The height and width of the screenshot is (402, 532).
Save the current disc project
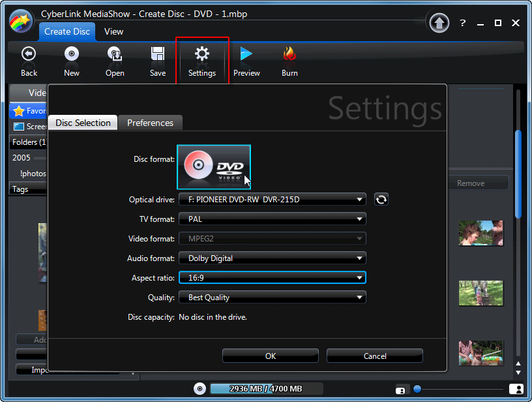tap(158, 61)
